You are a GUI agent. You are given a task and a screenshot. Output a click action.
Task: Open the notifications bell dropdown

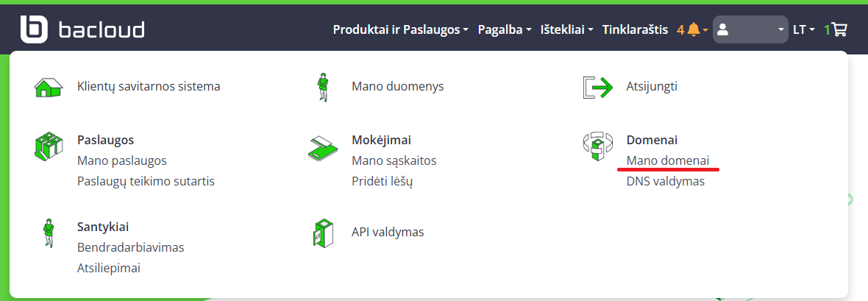[x=693, y=29]
